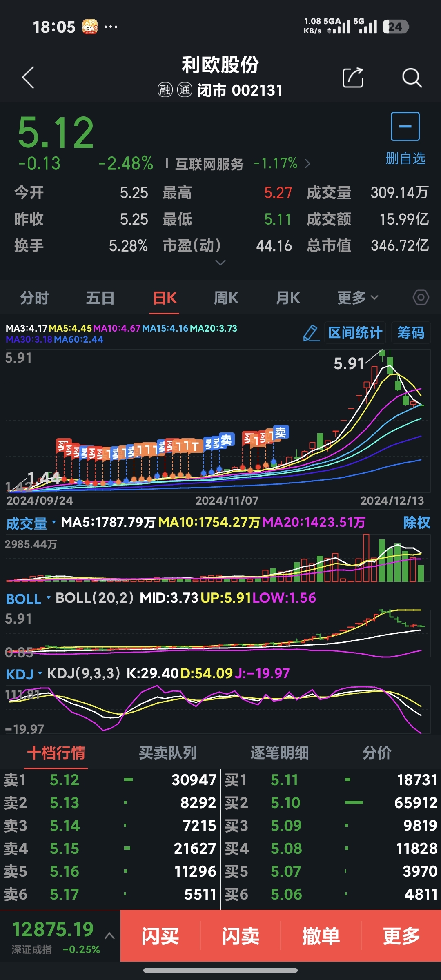Tap the 换手 5.28% value
The height and width of the screenshot is (980, 441).
pyautogui.click(x=128, y=246)
